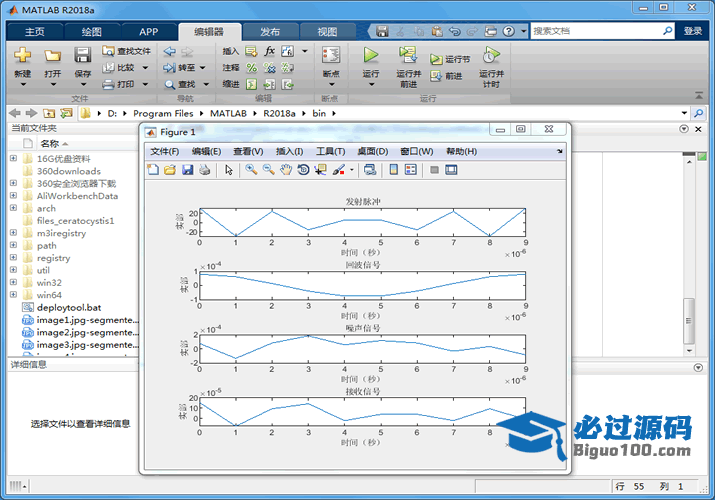The width and height of the screenshot is (715, 500).
Task: Expand the 16G优盘资料 folder
Action: click(13, 159)
